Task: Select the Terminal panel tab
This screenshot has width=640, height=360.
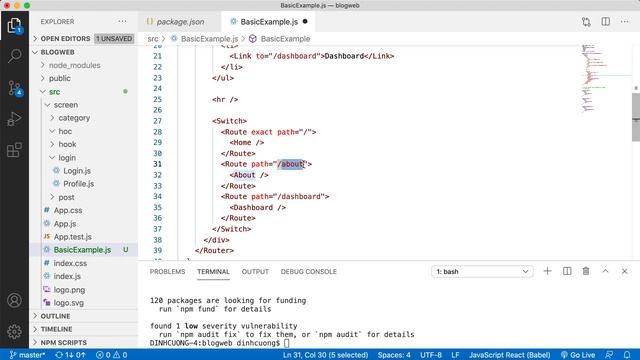Action: (x=213, y=271)
